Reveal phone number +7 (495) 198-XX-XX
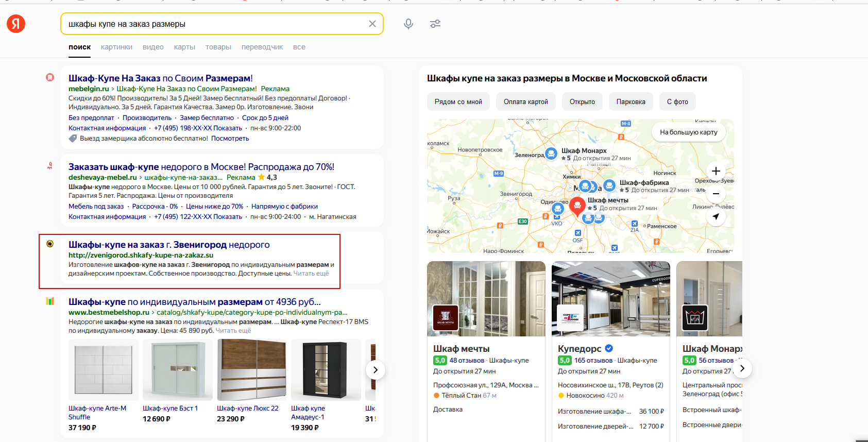 198,128
